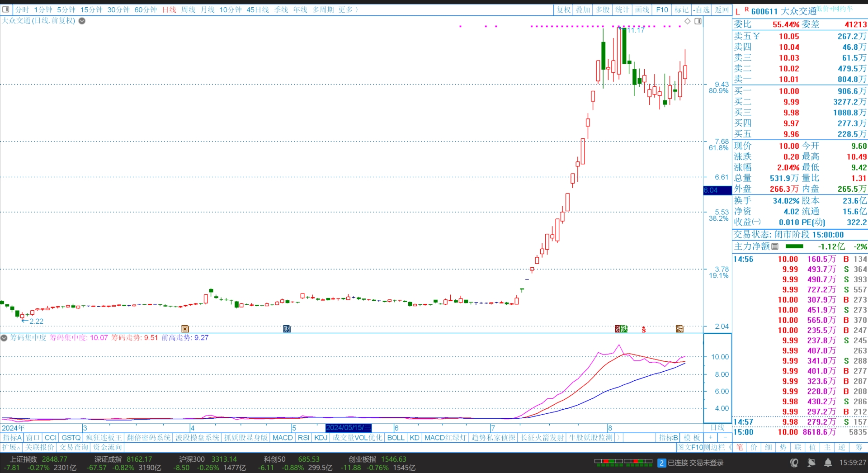Viewport: 868px width, 473px height.
Task: Select the 势 trend sidebar tab
Action: coord(783,447)
